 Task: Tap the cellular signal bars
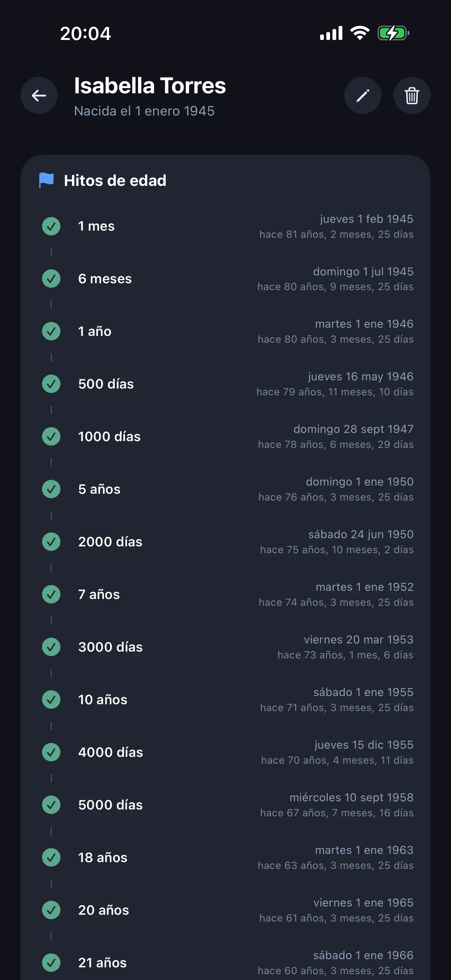click(331, 33)
